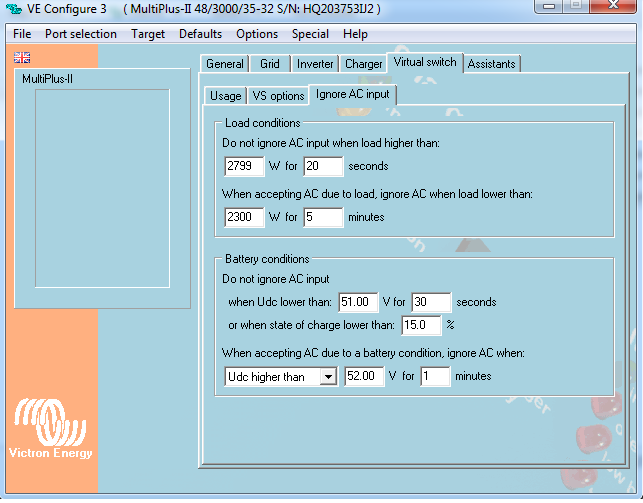Click the 2799 W load threshold field
Viewport: 643px width, 503px height.
coord(244,166)
